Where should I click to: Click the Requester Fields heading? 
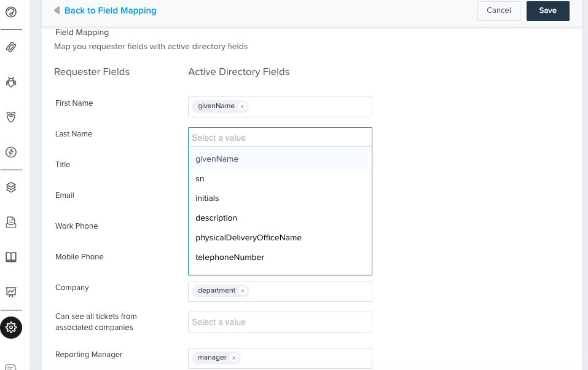pyautogui.click(x=92, y=72)
